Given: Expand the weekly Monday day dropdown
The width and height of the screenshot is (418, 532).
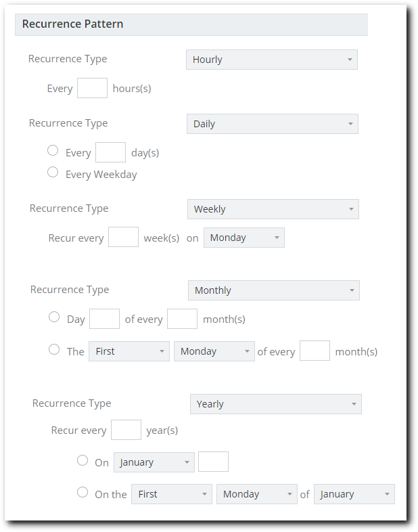Looking at the screenshot, I should click(x=243, y=238).
